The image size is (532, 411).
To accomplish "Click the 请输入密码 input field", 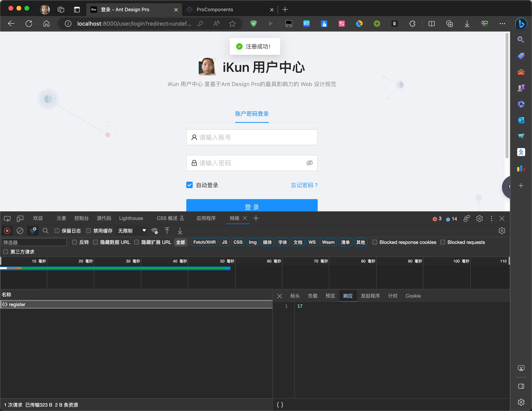I will (252, 163).
